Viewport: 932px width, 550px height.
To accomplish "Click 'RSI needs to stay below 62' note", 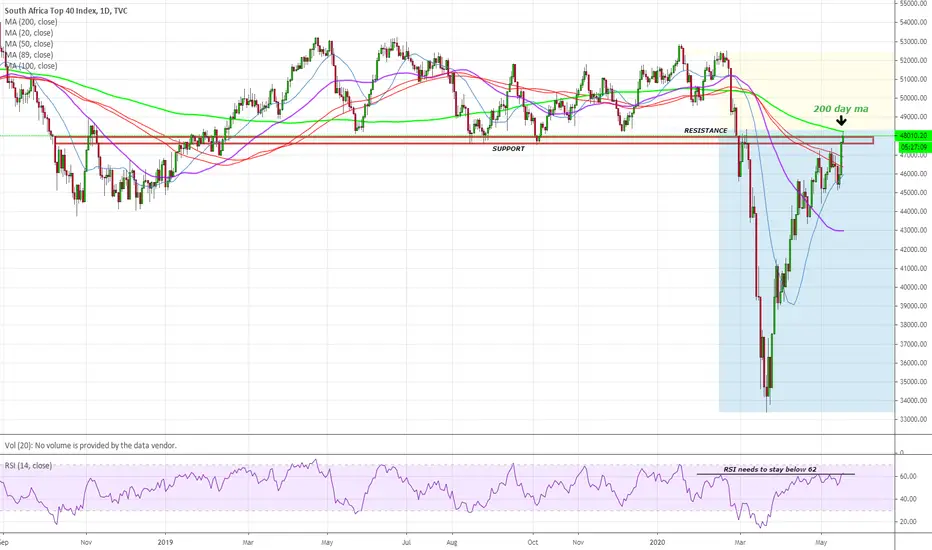I will tap(770, 469).
